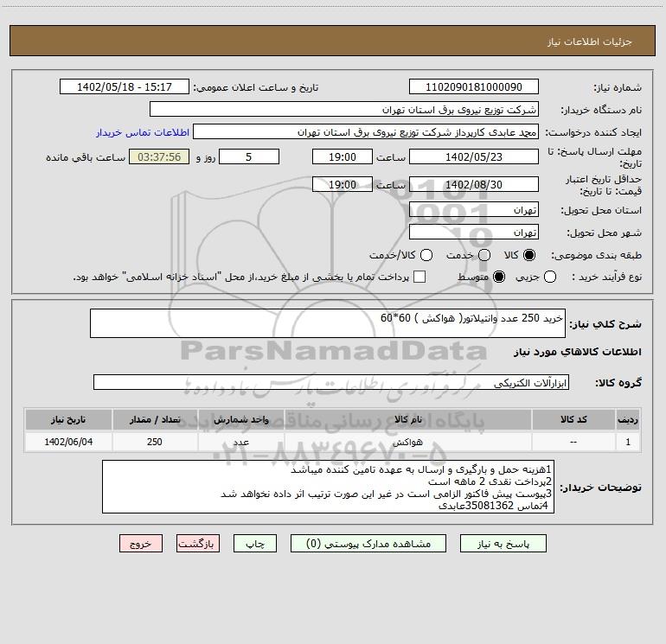Click the خروج exit button
Image resolution: width=666 pixels, height=644 pixels.
[x=141, y=544]
